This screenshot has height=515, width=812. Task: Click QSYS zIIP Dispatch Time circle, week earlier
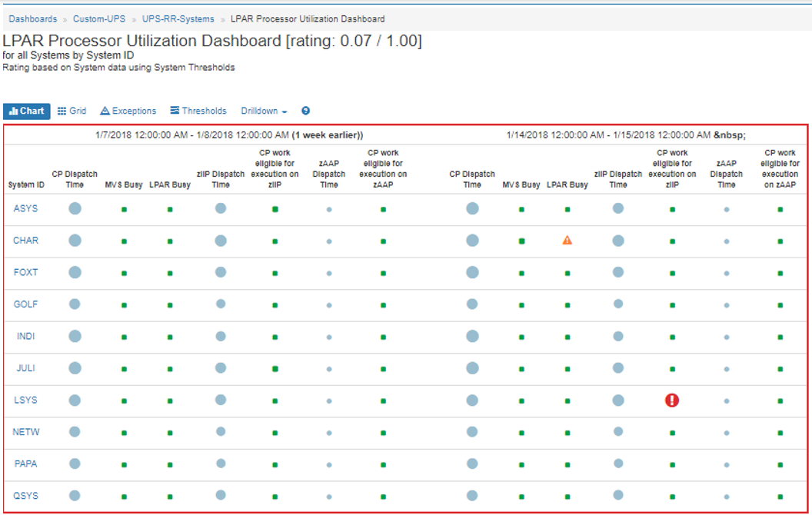pos(221,495)
